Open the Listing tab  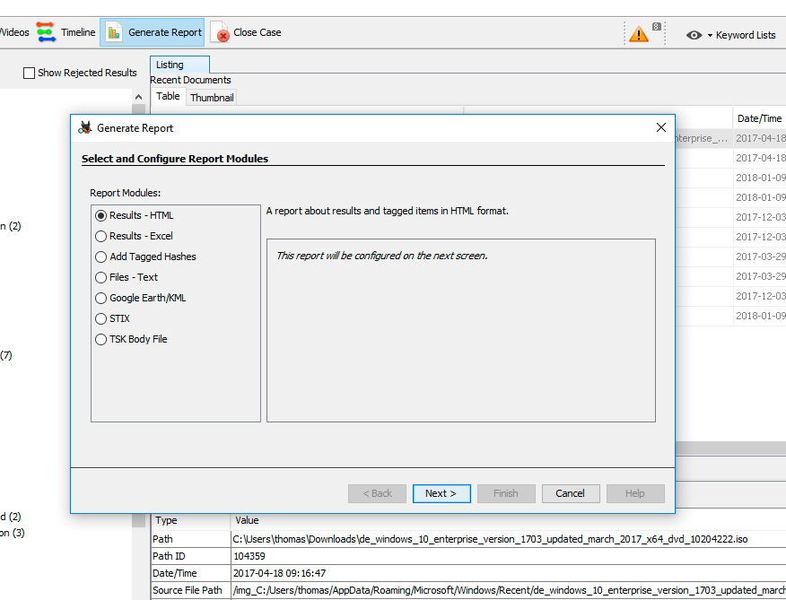(x=169, y=65)
